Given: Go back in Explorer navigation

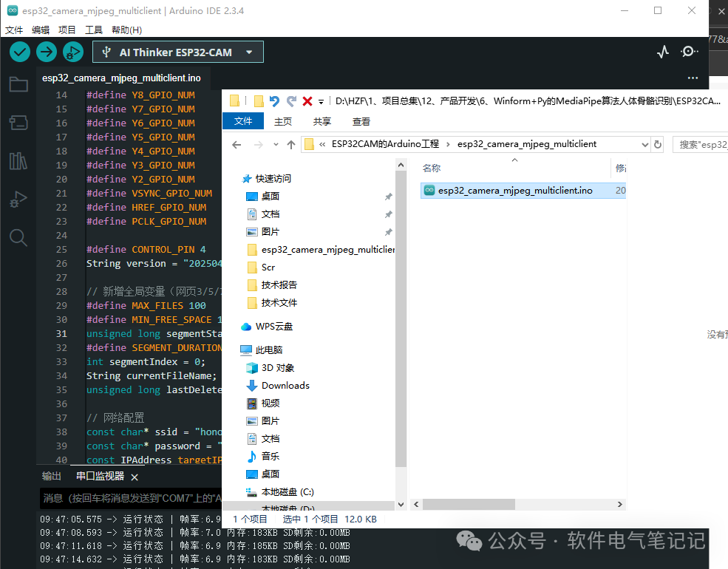Looking at the screenshot, I should [x=237, y=145].
